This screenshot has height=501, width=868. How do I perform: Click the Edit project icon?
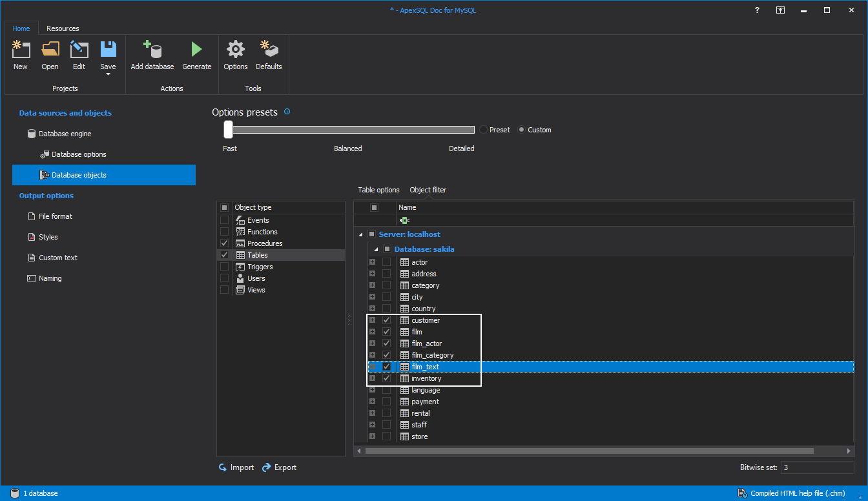79,50
